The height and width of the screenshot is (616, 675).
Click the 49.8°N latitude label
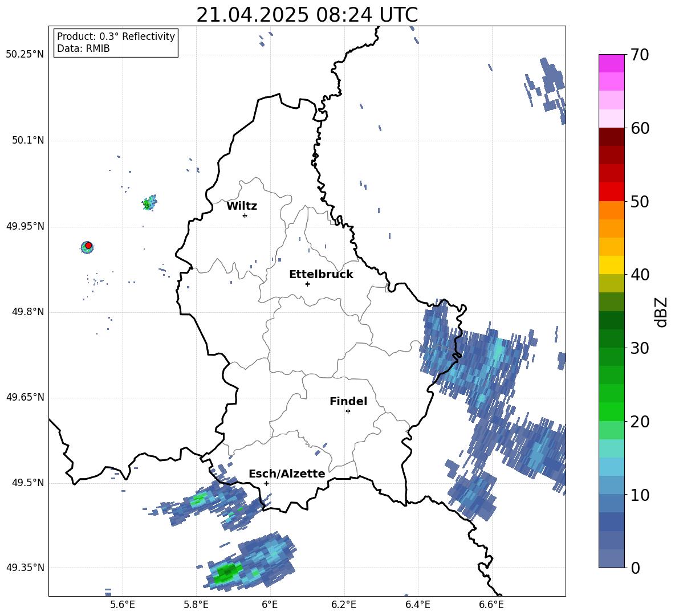coord(28,312)
